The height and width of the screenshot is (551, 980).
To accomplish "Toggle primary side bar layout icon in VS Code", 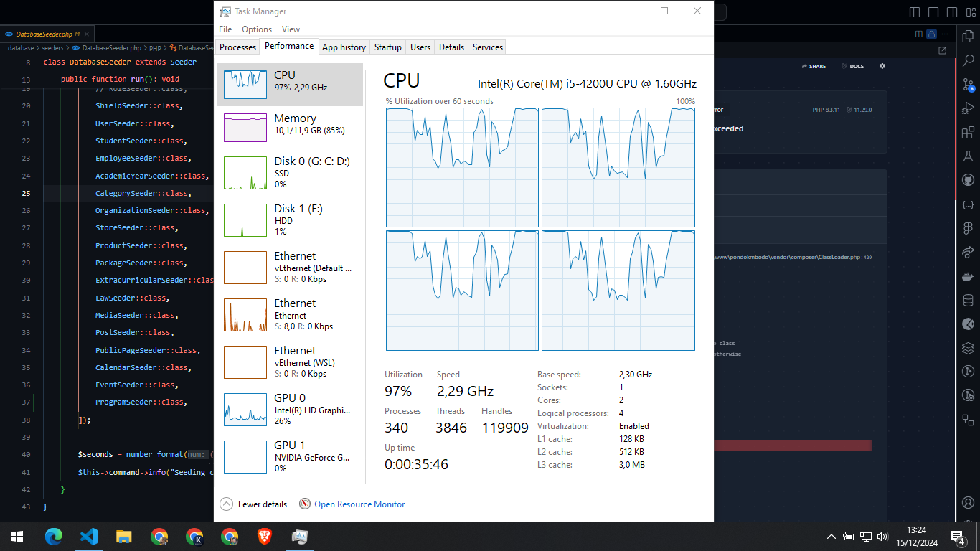I will pyautogui.click(x=915, y=12).
